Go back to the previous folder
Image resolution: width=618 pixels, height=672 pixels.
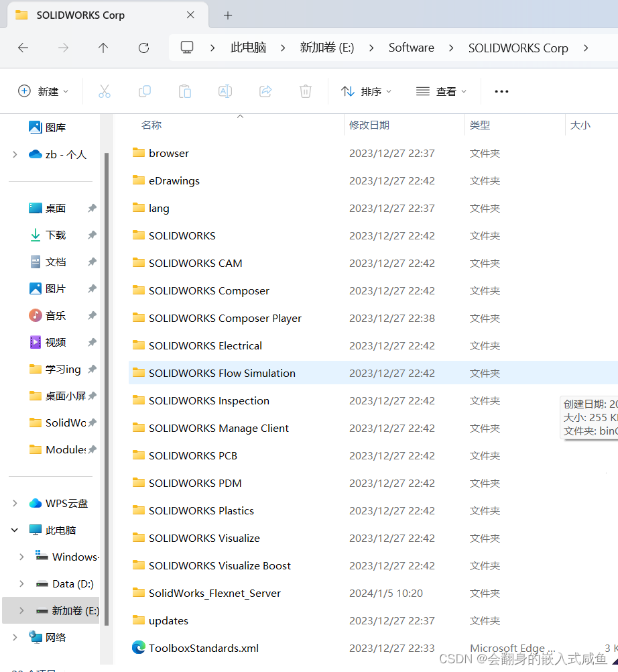tap(23, 48)
